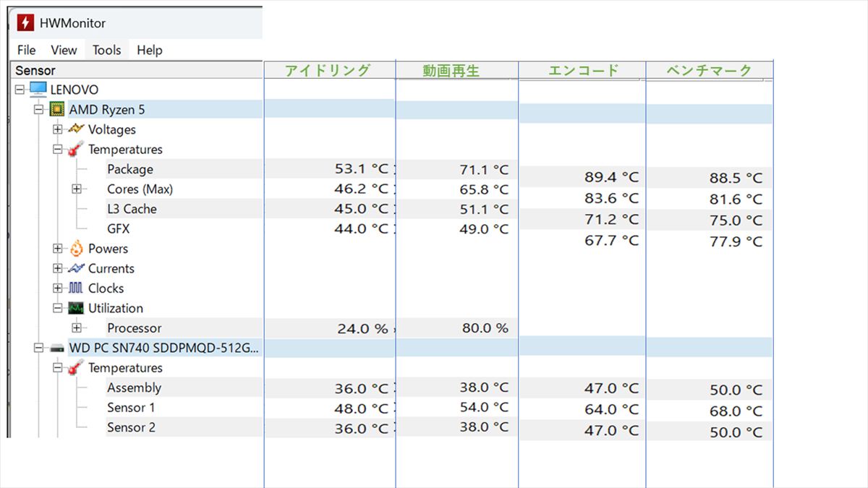Screen dimensions: 868x488
Task: Click the ベンチマーク column header
Action: (x=709, y=70)
